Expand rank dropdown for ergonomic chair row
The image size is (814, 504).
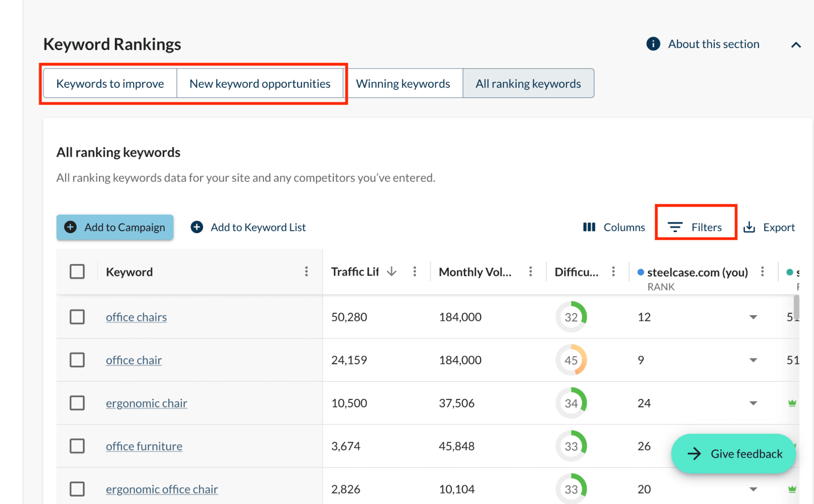point(753,403)
